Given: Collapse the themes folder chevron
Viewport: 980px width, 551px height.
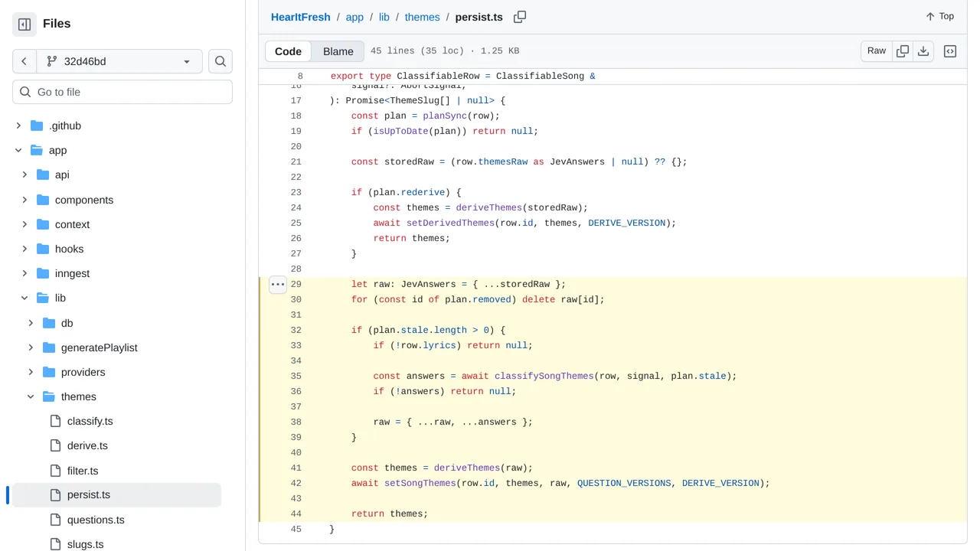Looking at the screenshot, I should point(31,396).
